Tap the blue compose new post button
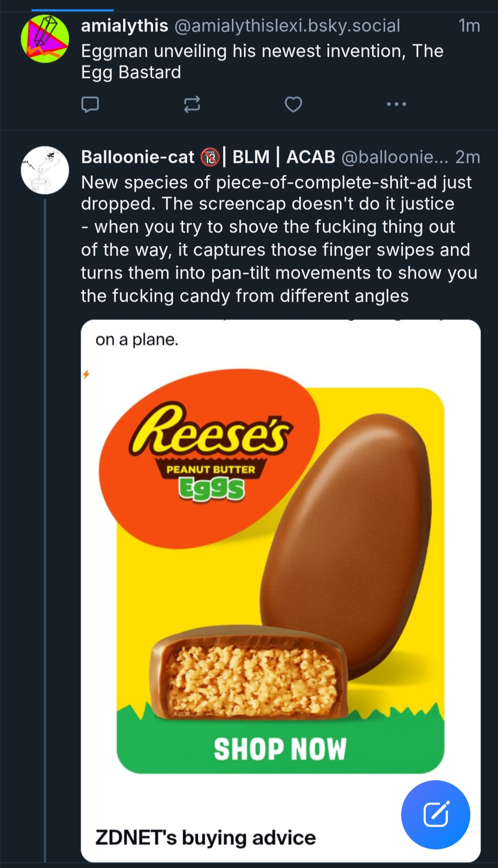 [x=435, y=814]
